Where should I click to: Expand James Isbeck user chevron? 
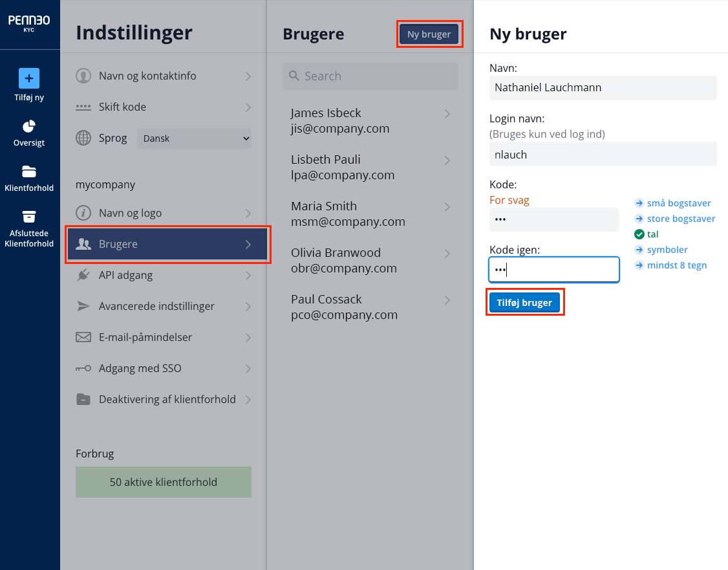[x=447, y=114]
